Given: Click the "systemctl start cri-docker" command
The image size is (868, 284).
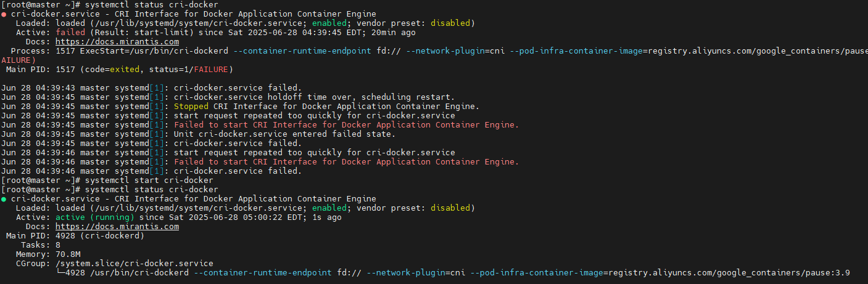Looking at the screenshot, I should click(148, 181).
